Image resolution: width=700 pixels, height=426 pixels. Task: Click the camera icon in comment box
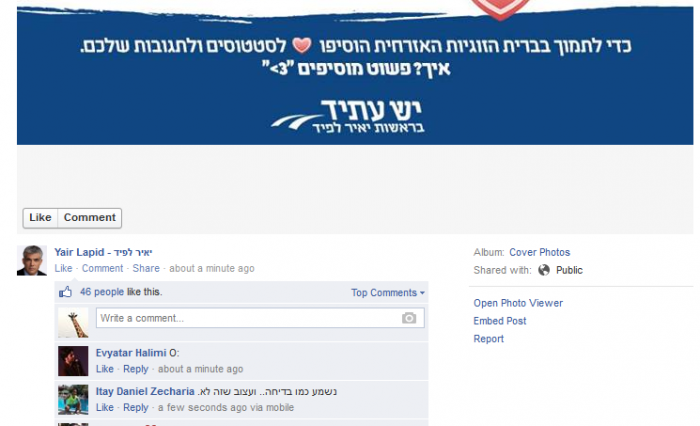pyautogui.click(x=408, y=318)
